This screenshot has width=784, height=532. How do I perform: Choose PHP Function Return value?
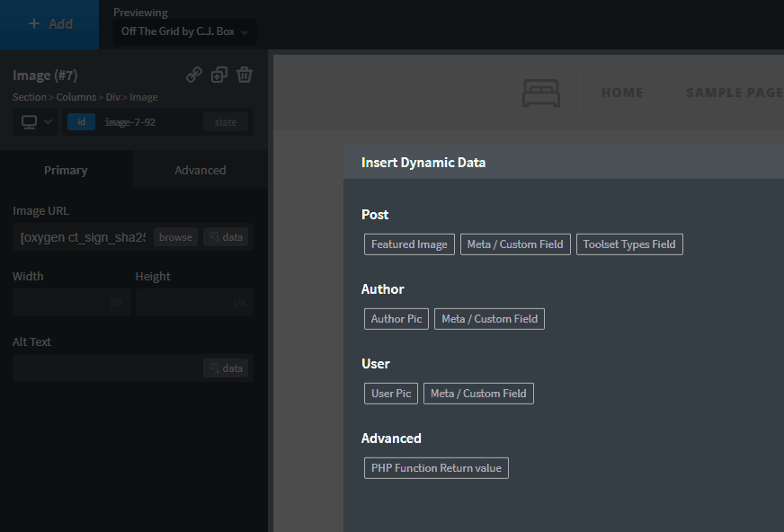[436, 467]
